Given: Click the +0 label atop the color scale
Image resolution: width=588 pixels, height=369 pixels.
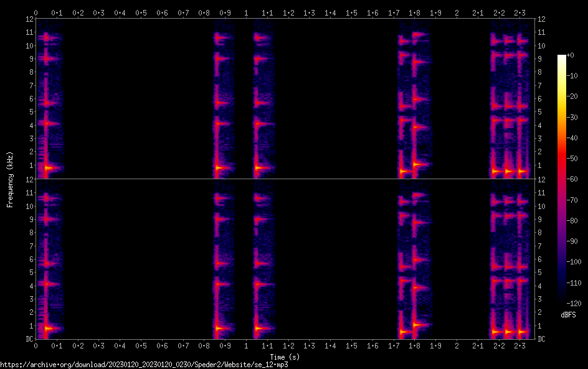Looking at the screenshot, I should tap(571, 55).
